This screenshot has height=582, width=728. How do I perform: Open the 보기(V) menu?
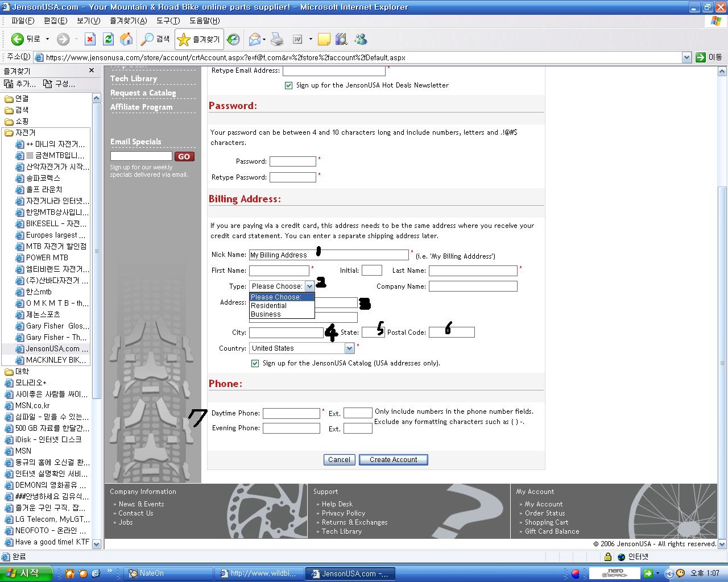[x=88, y=20]
